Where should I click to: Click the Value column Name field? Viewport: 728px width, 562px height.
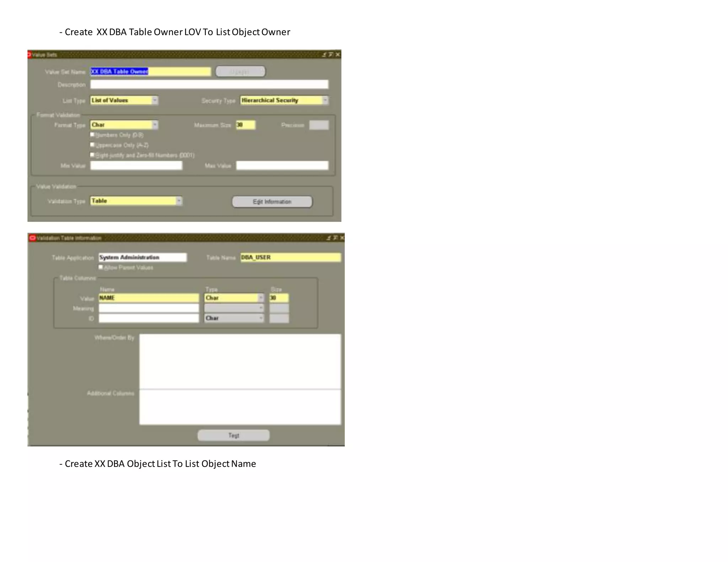click(x=149, y=298)
